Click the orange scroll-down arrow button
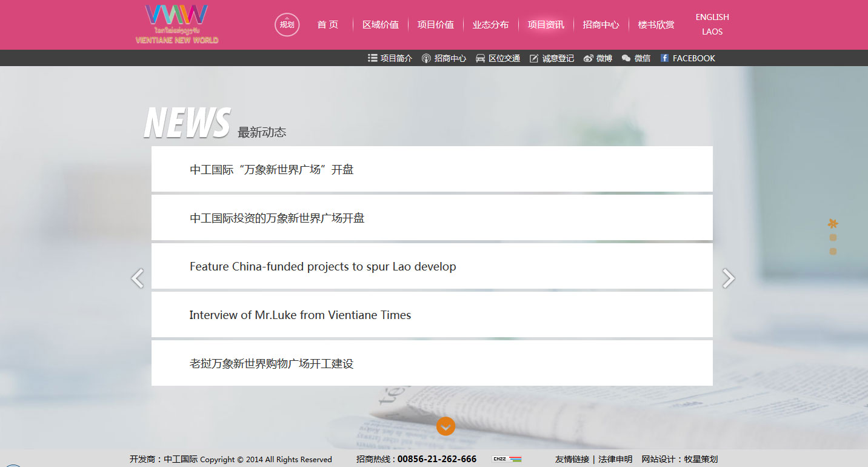 [x=446, y=426]
